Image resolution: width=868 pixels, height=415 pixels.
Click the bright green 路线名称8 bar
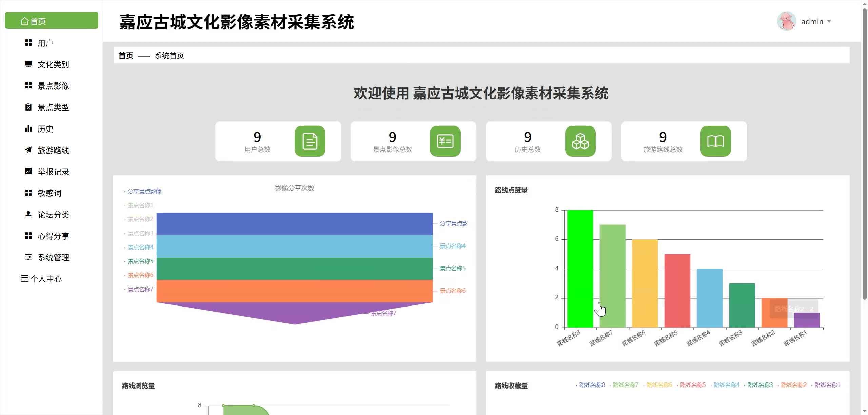click(x=580, y=268)
